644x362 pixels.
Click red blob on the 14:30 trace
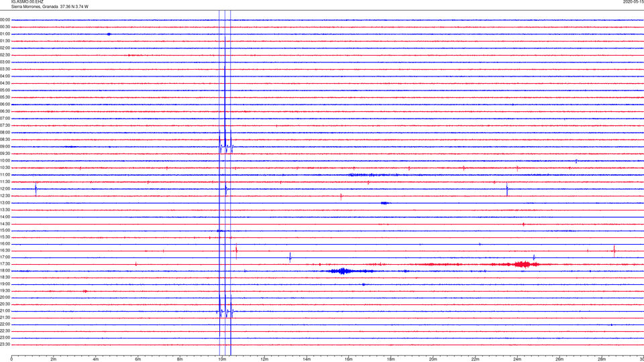[x=523, y=224]
